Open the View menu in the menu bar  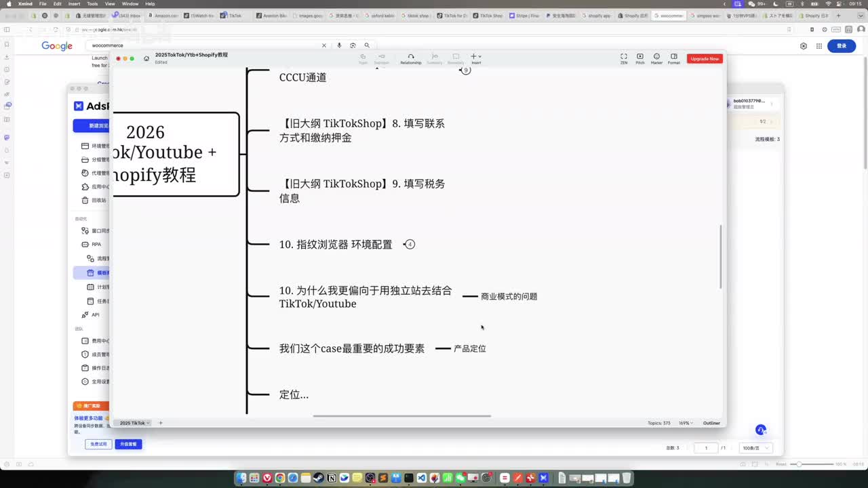pos(110,3)
